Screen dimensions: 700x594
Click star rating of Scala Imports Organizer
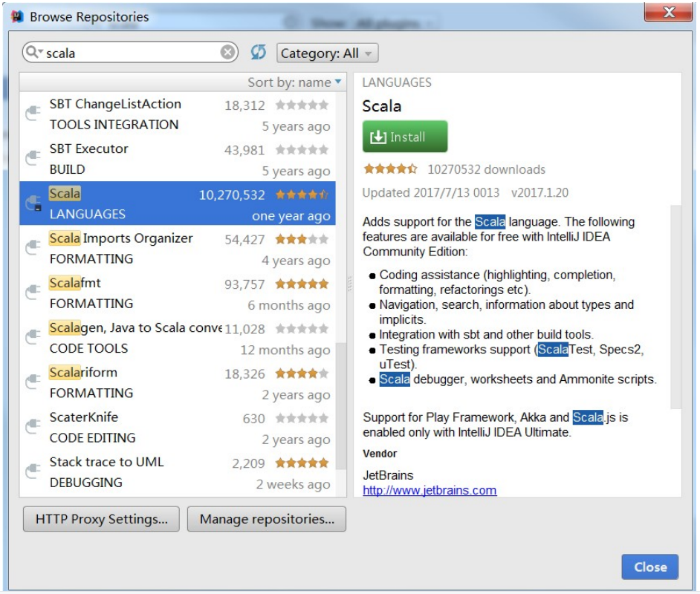pyautogui.click(x=302, y=239)
